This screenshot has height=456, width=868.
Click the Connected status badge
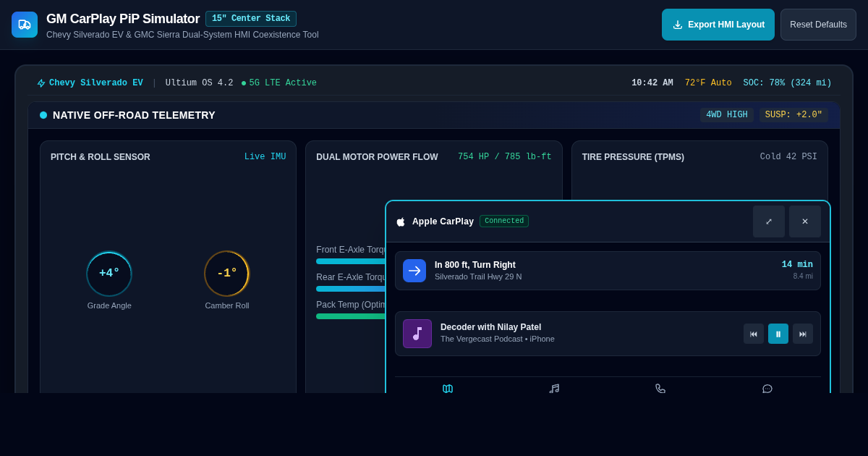click(x=504, y=221)
